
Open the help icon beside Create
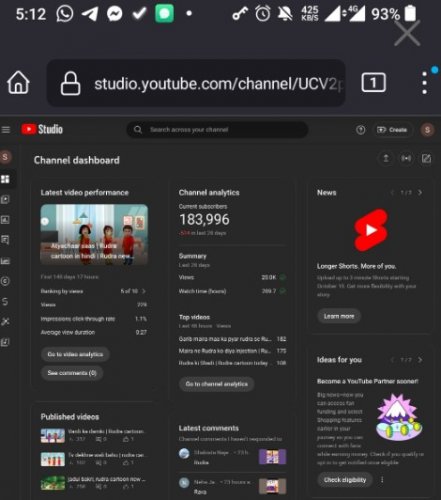(x=360, y=130)
